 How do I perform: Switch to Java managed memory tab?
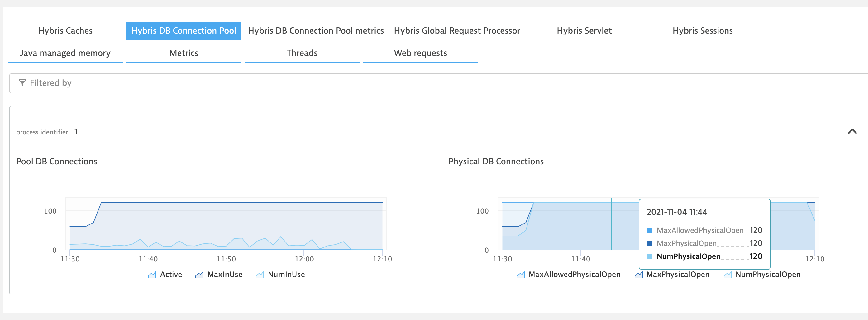point(65,53)
